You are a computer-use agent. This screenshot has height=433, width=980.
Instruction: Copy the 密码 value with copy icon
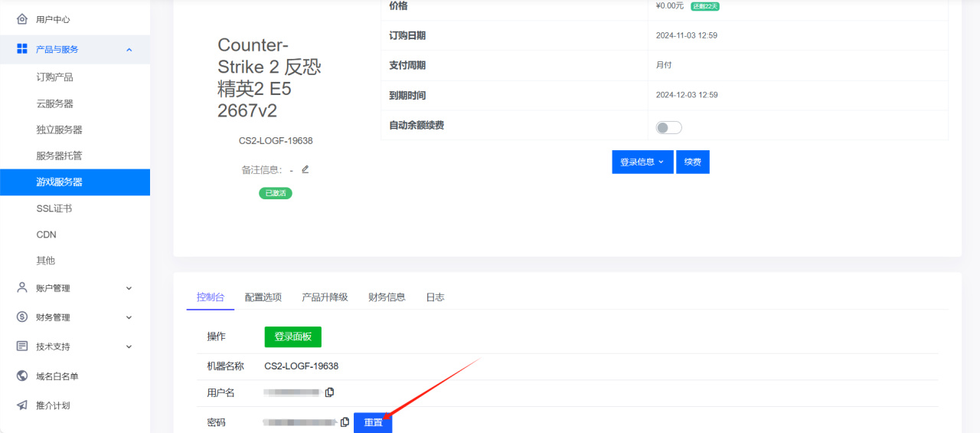(345, 422)
